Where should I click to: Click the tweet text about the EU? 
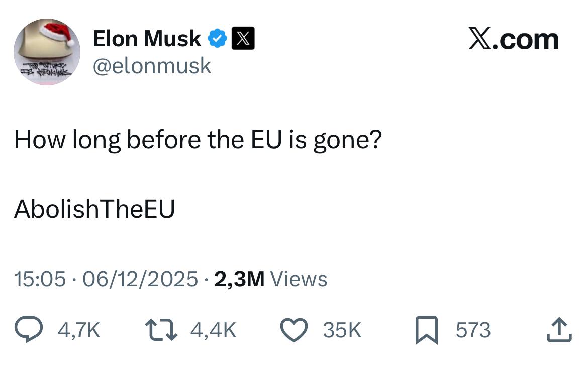tap(198, 140)
